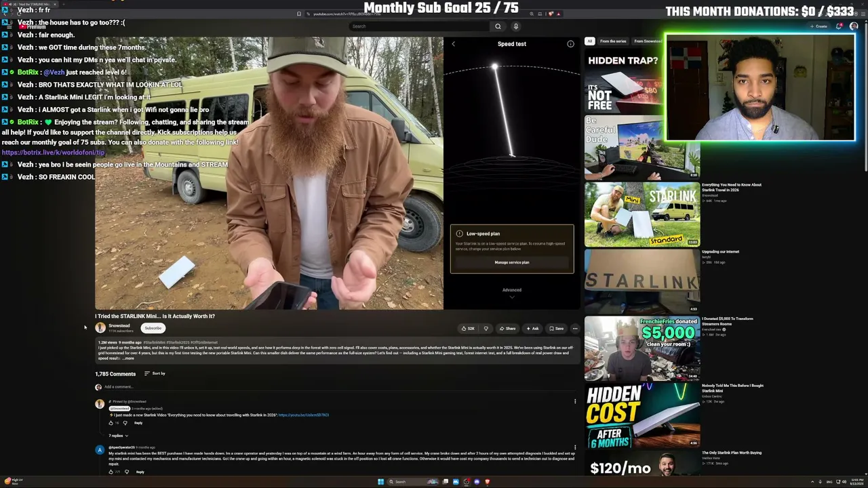This screenshot has height=488, width=868.
Task: Subscribe to the Snowstead channel
Action: (x=153, y=328)
